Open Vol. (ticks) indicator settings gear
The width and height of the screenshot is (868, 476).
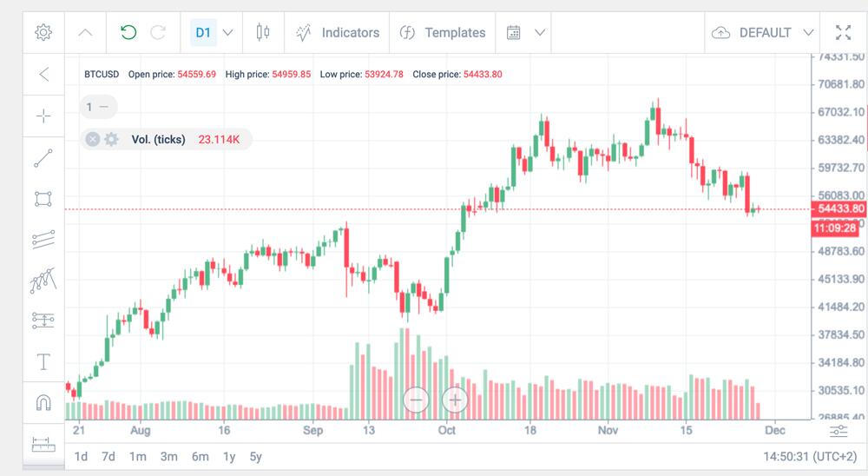(x=111, y=139)
